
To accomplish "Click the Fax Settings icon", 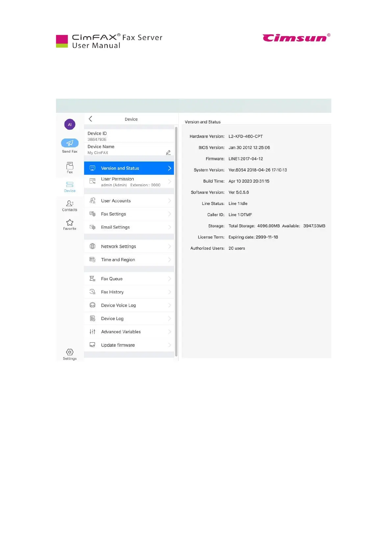I will coord(92,214).
